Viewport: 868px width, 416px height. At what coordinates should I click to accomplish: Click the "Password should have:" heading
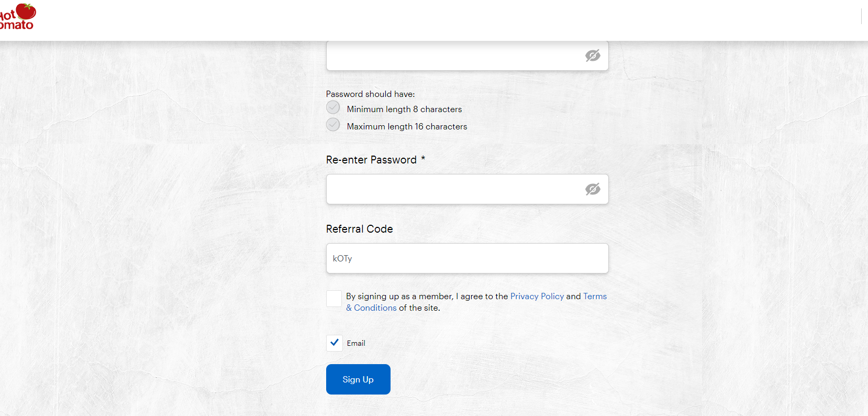[370, 94]
